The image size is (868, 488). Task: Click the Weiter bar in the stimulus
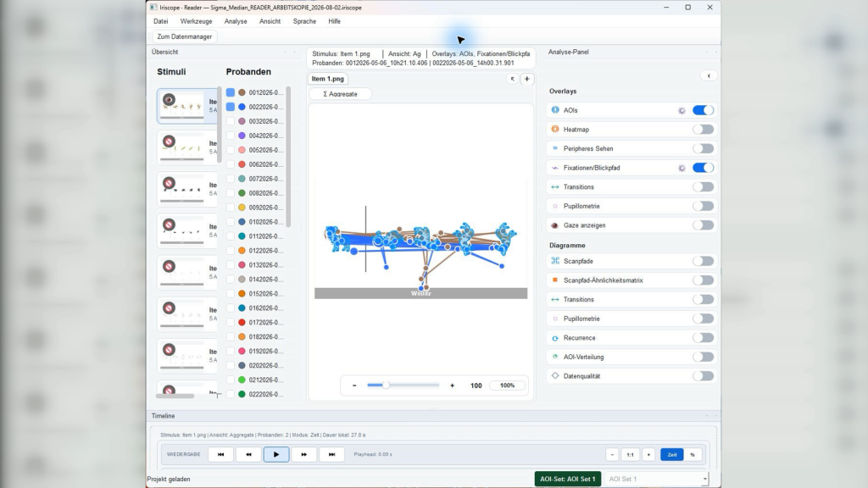(x=420, y=293)
